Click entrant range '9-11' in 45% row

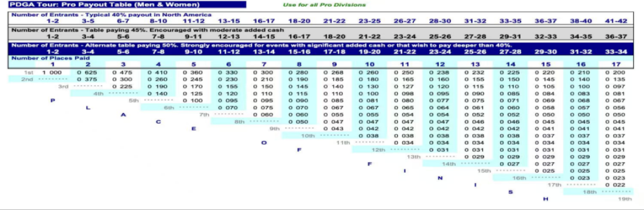tap(193, 36)
